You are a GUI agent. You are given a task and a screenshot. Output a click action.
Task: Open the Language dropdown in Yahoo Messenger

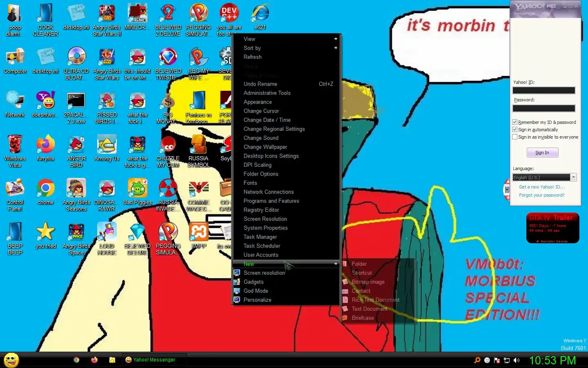click(x=544, y=177)
